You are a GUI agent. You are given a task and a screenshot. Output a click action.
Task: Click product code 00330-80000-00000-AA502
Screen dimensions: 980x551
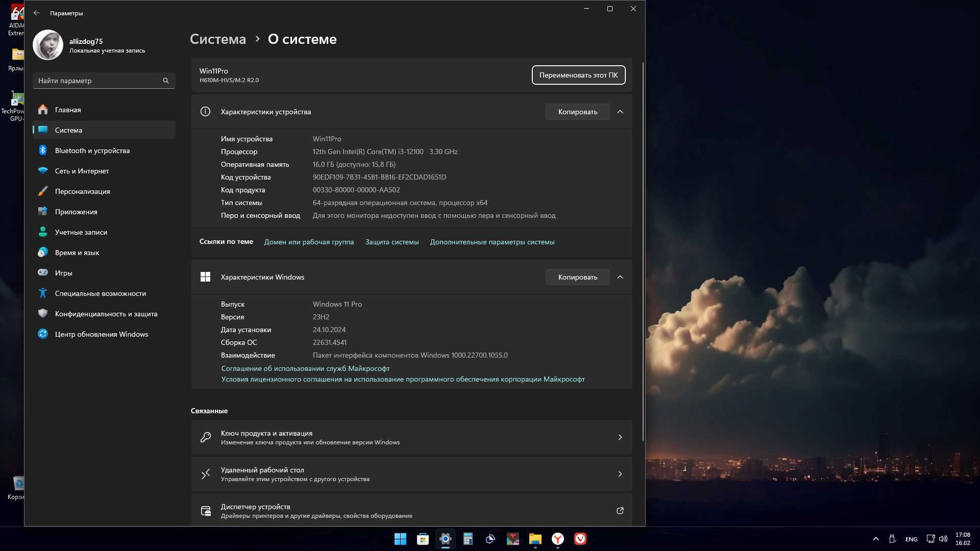tap(356, 190)
